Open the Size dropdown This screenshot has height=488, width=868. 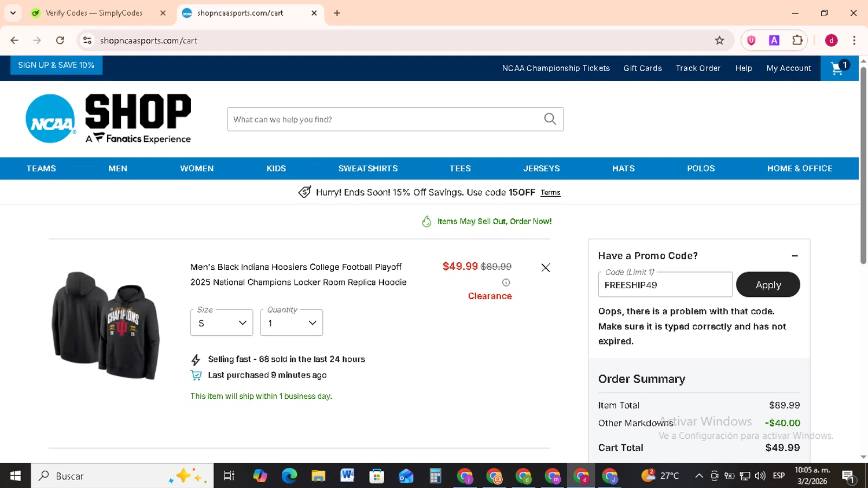point(222,322)
